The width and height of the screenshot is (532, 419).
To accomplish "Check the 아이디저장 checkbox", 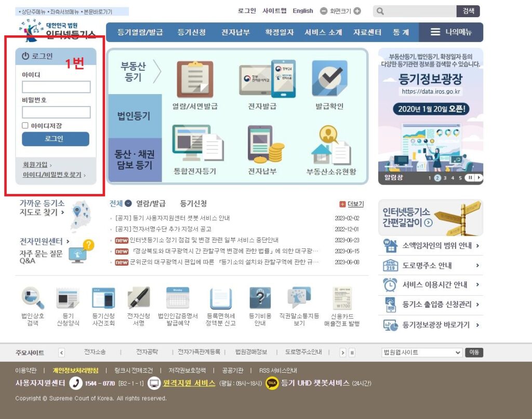I will tap(25, 126).
